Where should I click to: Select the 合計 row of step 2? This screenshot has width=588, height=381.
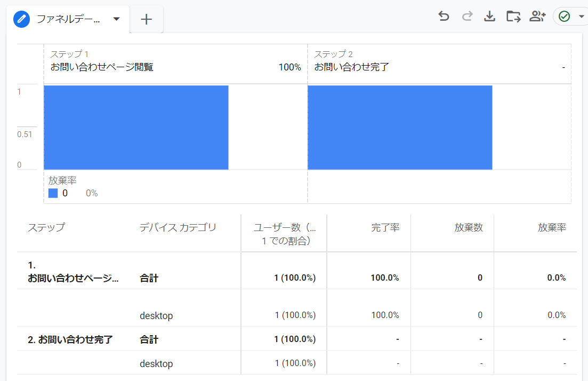click(150, 339)
